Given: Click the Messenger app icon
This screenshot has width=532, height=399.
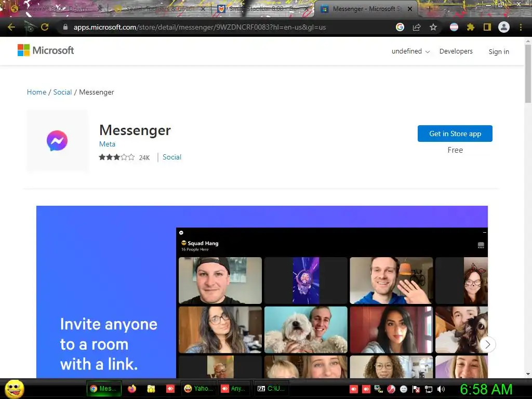Looking at the screenshot, I should click(57, 140).
